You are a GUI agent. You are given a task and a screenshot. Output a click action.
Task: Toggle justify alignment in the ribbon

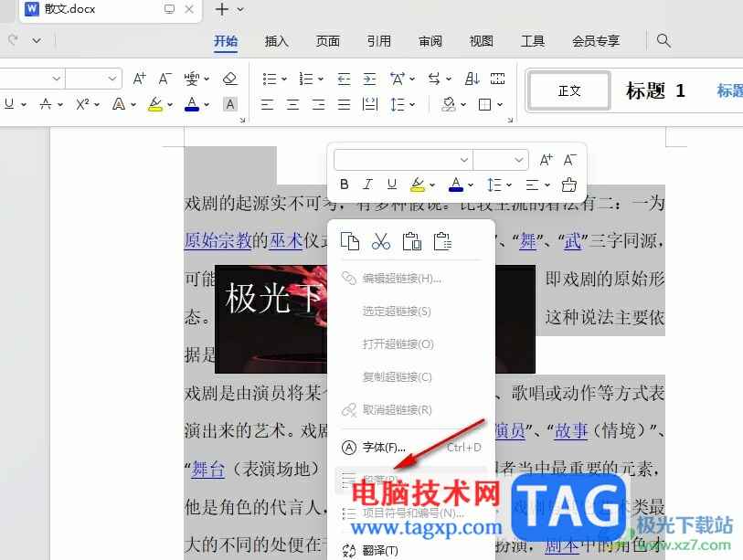344,104
